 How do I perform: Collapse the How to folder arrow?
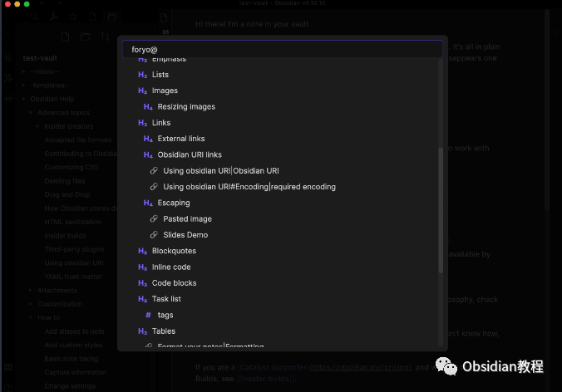click(x=31, y=317)
